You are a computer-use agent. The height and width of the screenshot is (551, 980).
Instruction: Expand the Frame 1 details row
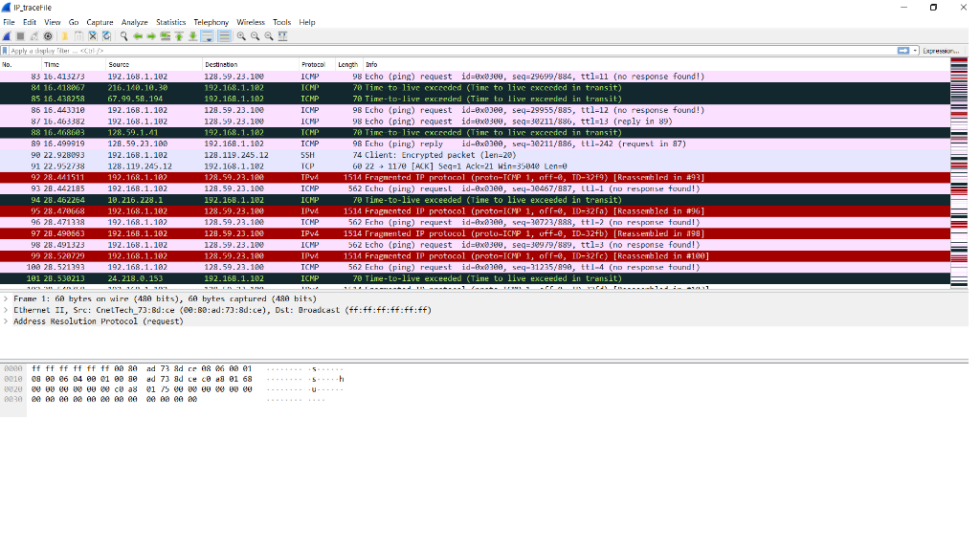tap(6, 298)
